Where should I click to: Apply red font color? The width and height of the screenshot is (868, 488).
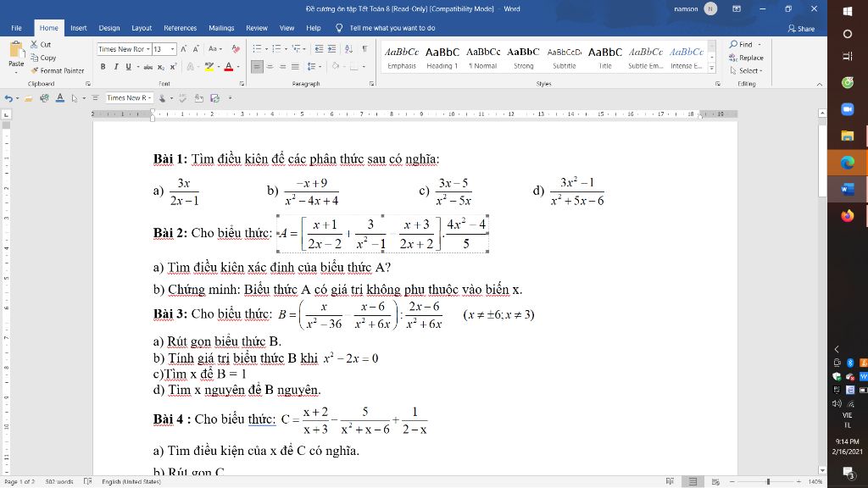pos(229,67)
